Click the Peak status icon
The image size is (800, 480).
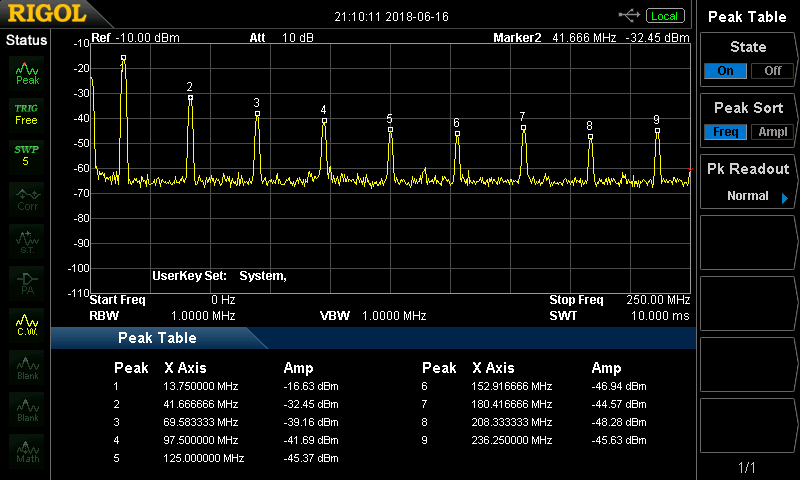coord(27,73)
